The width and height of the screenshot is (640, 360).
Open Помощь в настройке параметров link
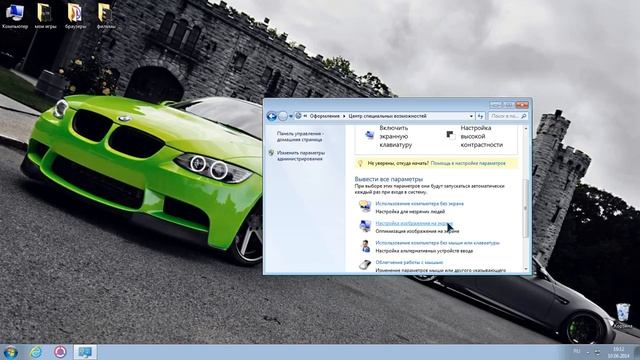(x=468, y=163)
